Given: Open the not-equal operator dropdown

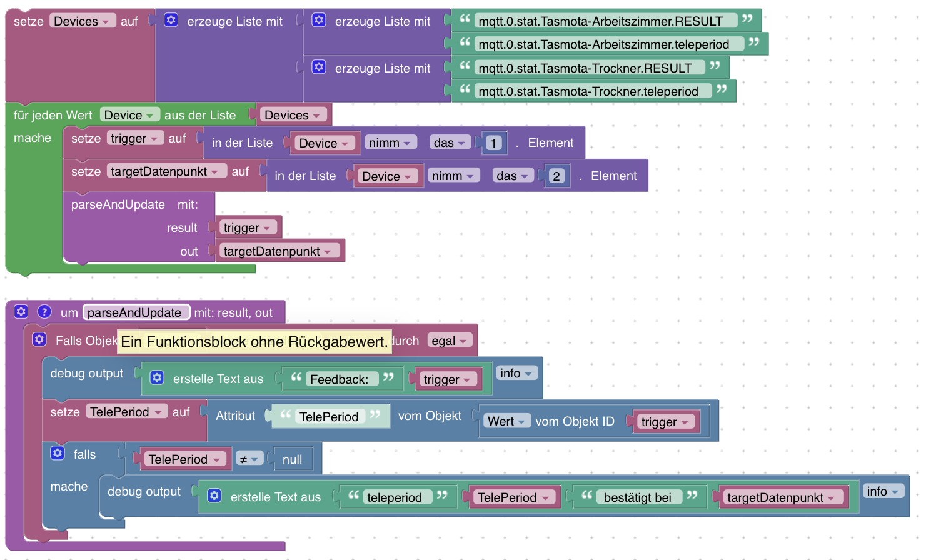Looking at the screenshot, I should pyautogui.click(x=248, y=459).
